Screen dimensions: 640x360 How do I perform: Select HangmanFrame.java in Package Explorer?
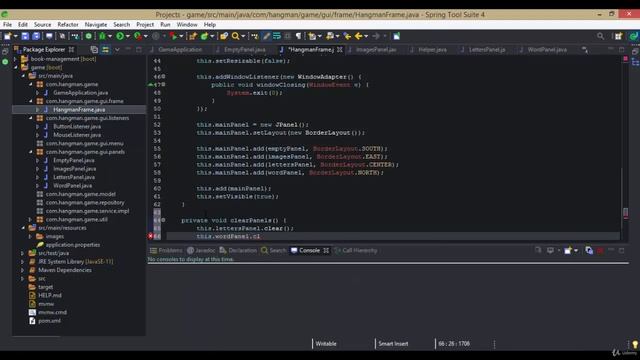[79, 109]
